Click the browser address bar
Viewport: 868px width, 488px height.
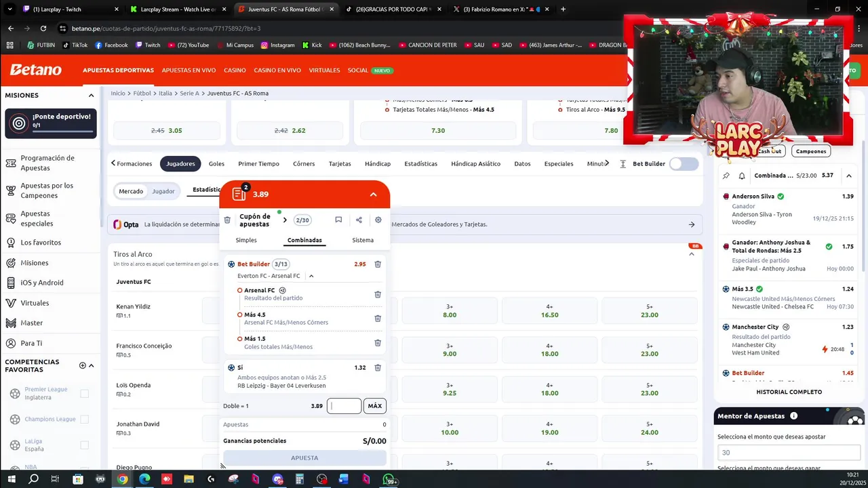click(x=339, y=28)
